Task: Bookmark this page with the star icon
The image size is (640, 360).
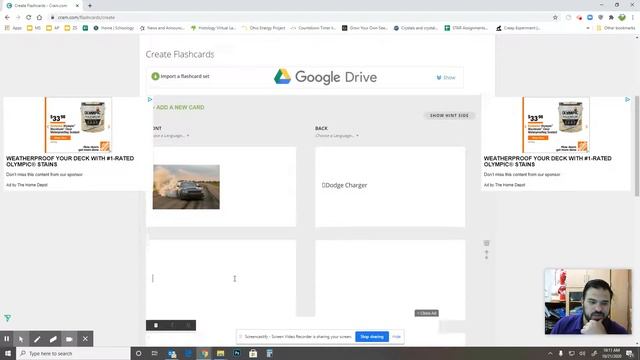Action: 555,17
